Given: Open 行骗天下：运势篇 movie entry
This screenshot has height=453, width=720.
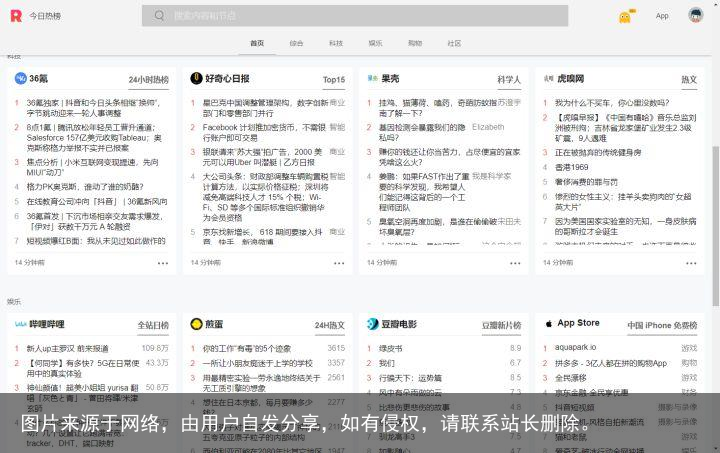Looking at the screenshot, I should click(410, 378).
